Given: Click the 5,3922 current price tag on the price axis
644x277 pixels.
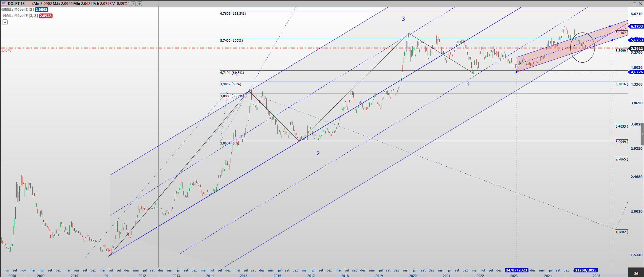Looking at the screenshot, I should (x=636, y=48).
